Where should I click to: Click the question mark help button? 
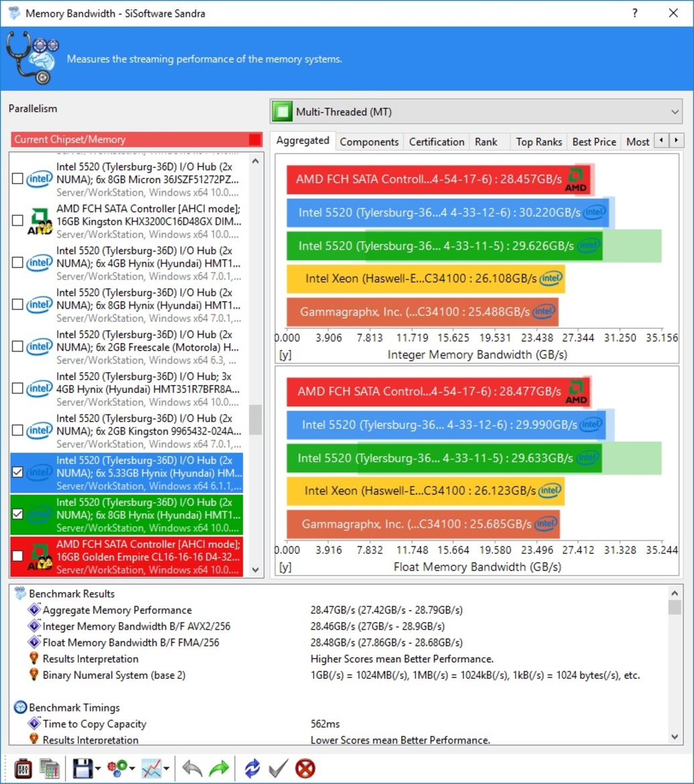[x=634, y=13]
